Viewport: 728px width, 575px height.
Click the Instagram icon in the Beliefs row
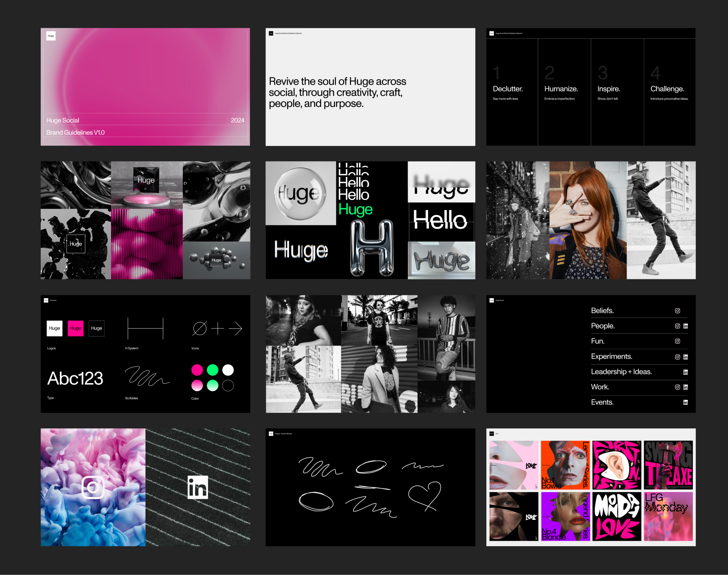pyautogui.click(x=677, y=311)
